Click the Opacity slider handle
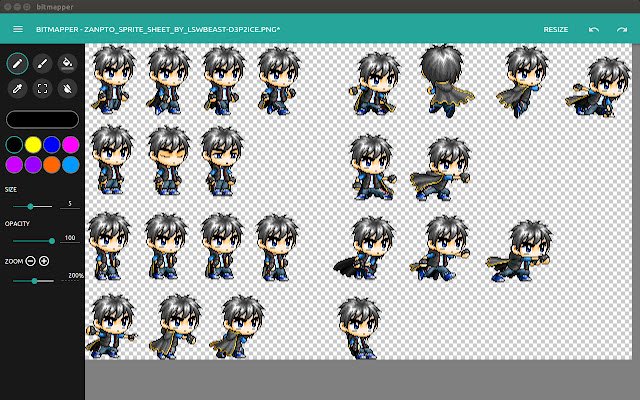The height and width of the screenshot is (400, 640). pos(52,241)
